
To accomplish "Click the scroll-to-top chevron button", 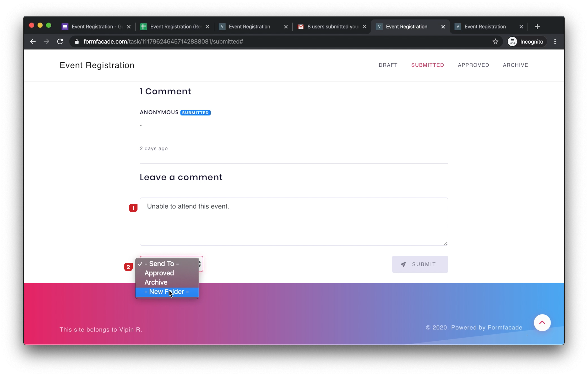I will [x=542, y=323].
